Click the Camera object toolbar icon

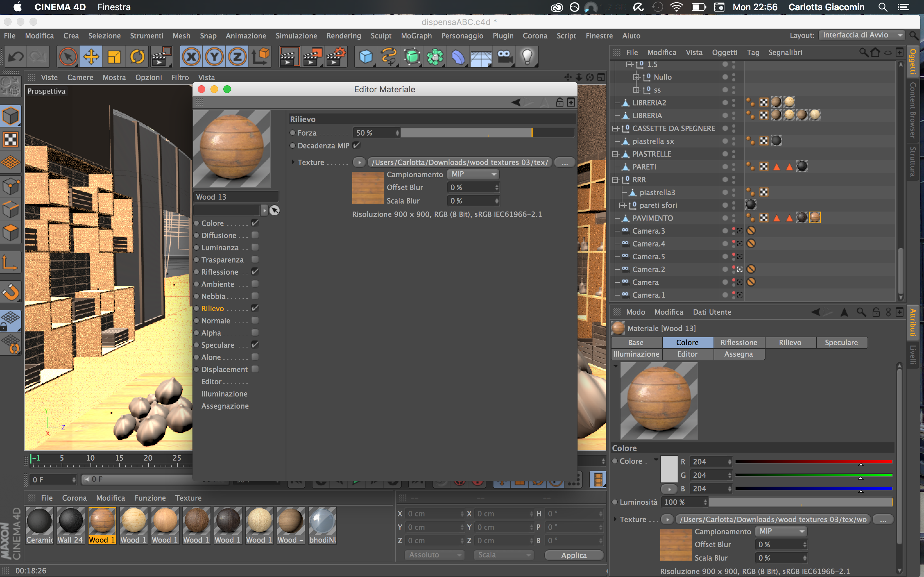point(504,57)
